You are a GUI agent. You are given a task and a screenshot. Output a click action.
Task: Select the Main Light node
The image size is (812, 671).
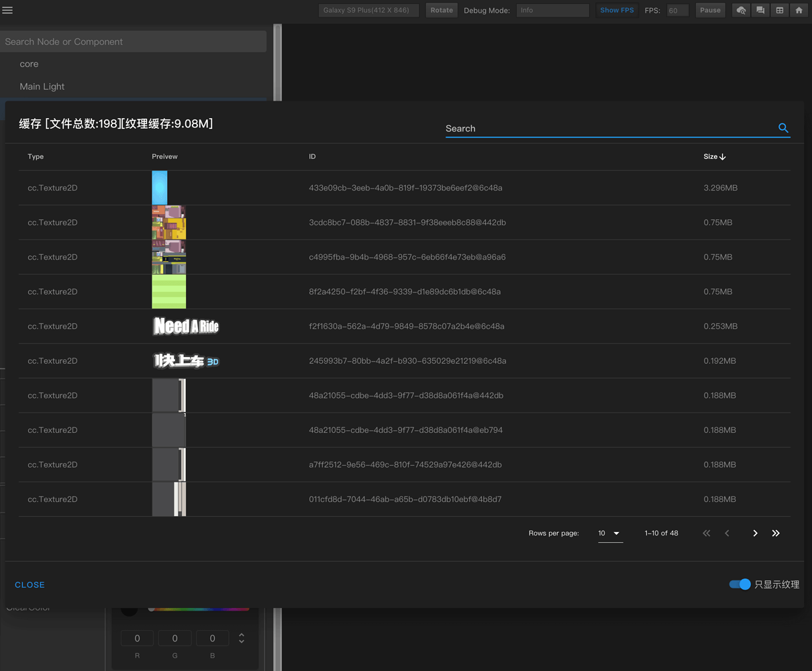[42, 86]
